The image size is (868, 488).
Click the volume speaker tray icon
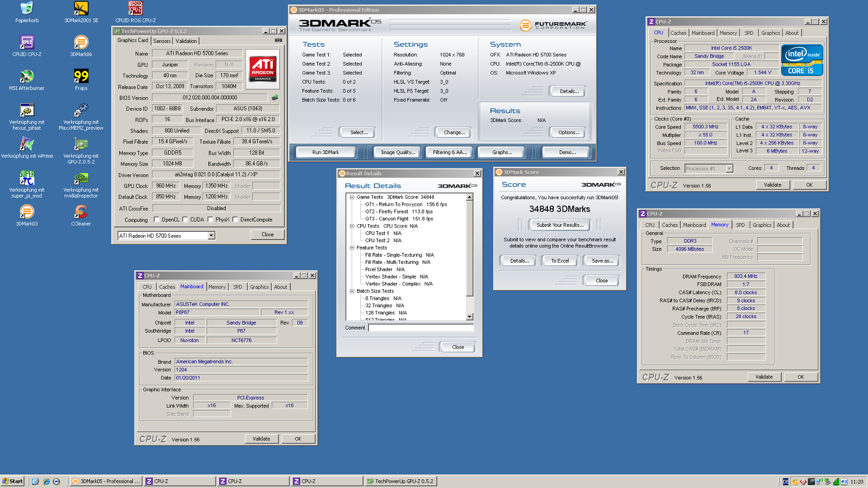[x=845, y=481]
